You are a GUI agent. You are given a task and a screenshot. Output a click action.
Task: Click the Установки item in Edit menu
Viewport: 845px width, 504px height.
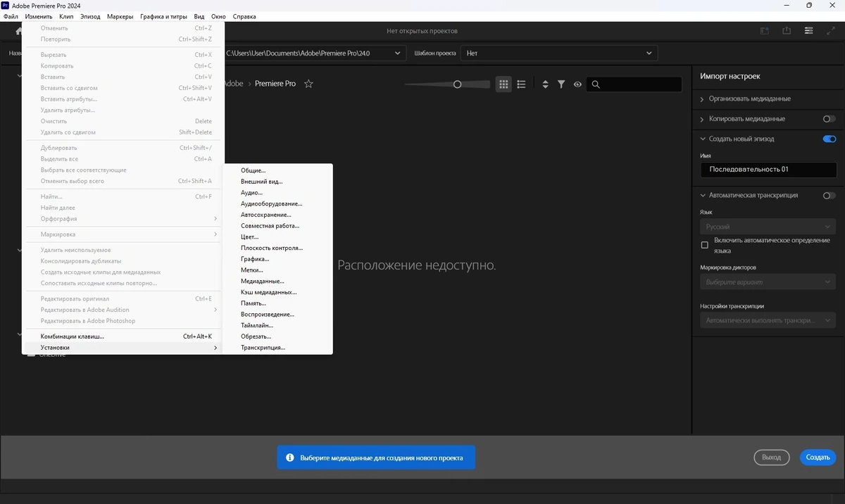123,348
